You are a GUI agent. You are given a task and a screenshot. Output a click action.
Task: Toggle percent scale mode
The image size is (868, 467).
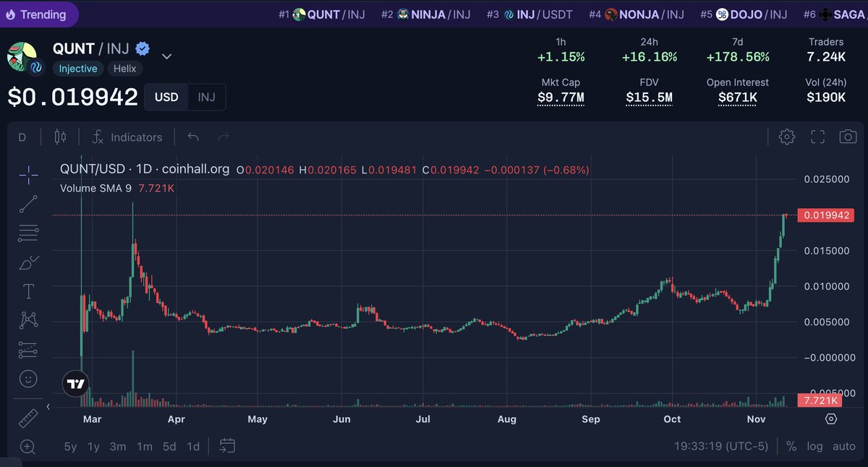(x=791, y=446)
